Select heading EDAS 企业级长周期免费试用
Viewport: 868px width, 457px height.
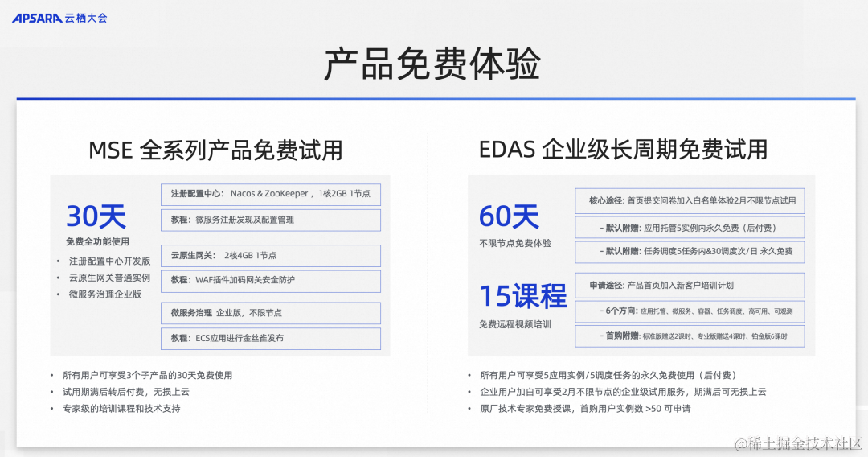(x=624, y=150)
